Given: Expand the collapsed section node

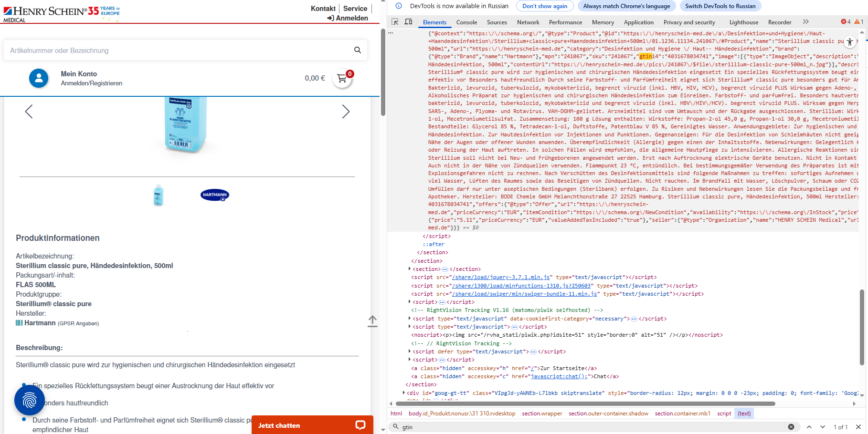Looking at the screenshot, I should pos(410,269).
